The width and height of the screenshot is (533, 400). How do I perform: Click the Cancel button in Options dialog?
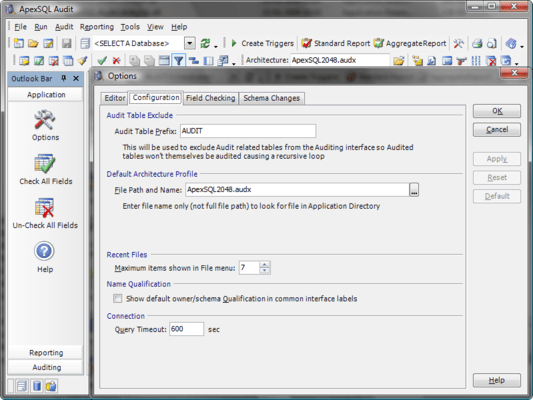point(497,129)
